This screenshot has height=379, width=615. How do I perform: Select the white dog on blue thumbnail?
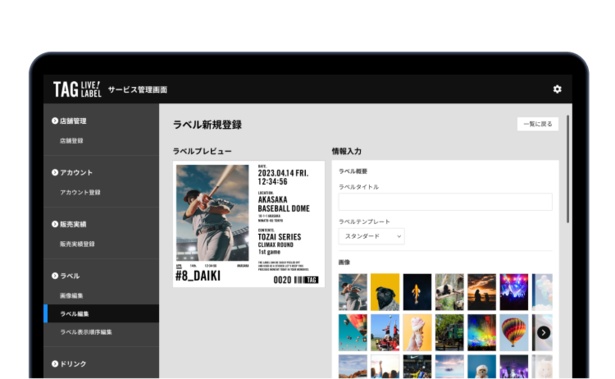coord(482,366)
